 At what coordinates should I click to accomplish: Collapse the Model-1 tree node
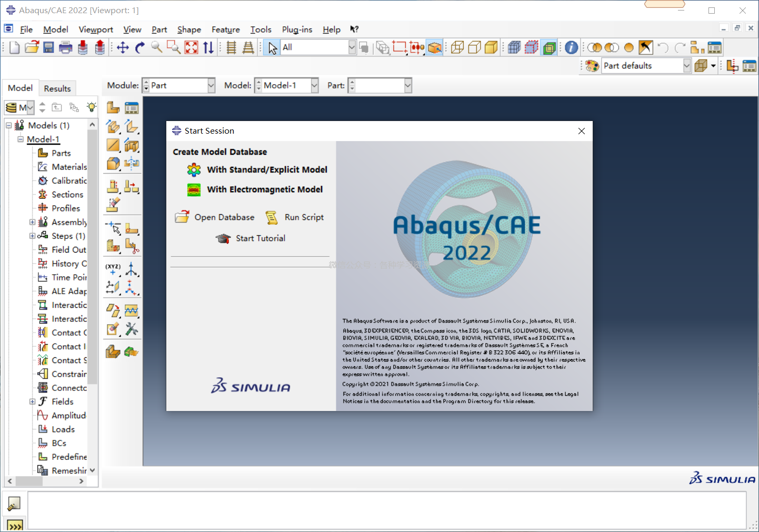[21, 139]
